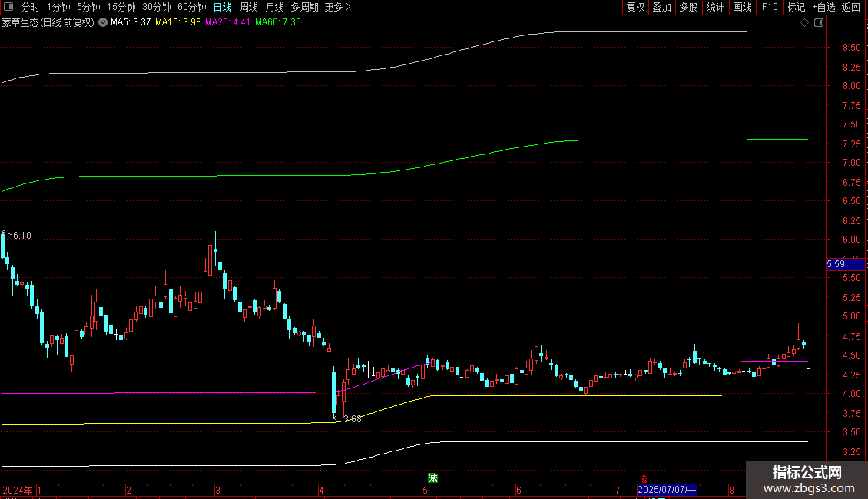
Task: Select the 周线 weekly period
Action: click(x=249, y=7)
